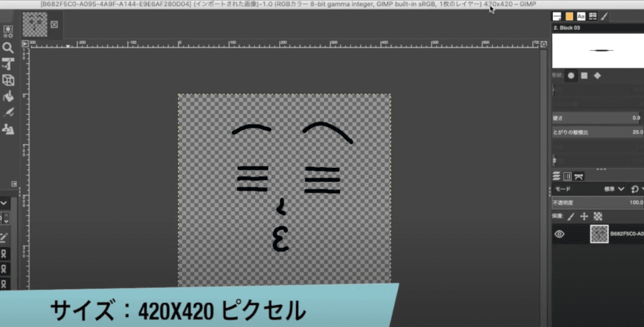644x327 pixels.
Task: Open the ruler corner navigation arrow menu
Action: tap(26, 44)
